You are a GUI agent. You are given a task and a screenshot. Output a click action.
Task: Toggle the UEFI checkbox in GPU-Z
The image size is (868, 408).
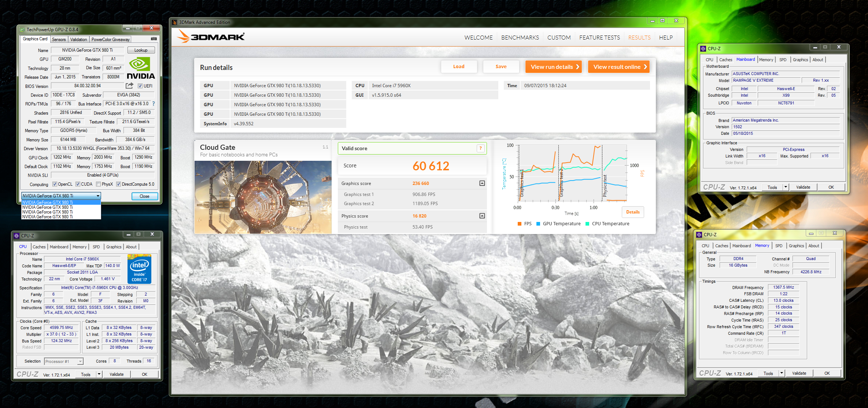click(140, 86)
